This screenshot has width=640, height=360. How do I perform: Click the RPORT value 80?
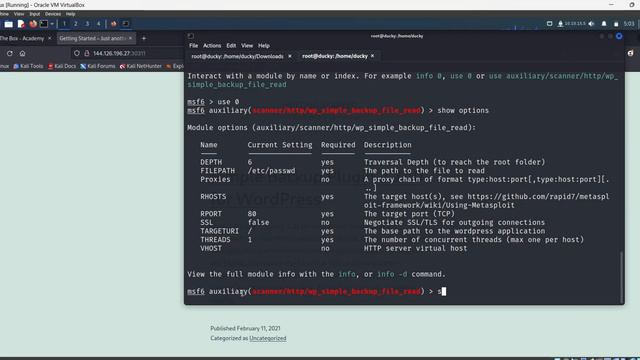tap(252, 214)
